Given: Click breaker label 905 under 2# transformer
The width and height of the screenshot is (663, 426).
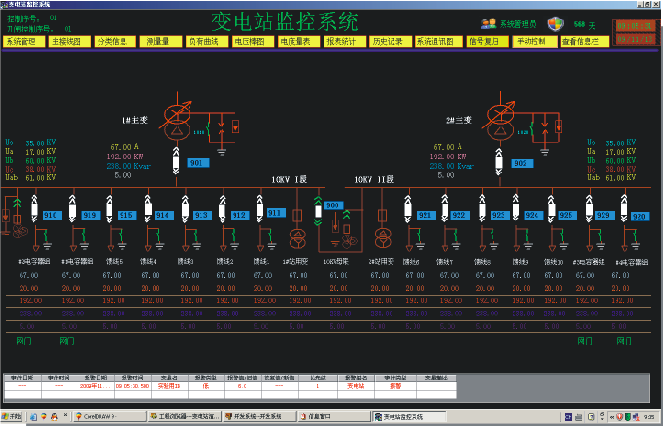Looking at the screenshot, I should tap(519, 162).
